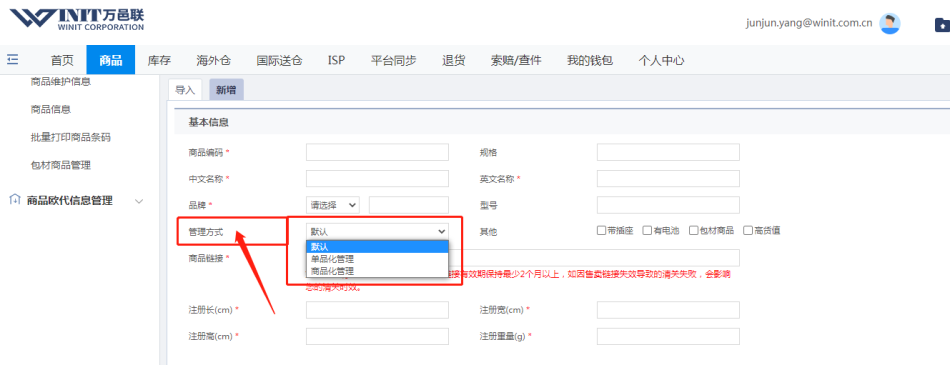The image size is (950, 365).
Task: Click the folder star icon at top right
Action: click(x=942, y=25)
